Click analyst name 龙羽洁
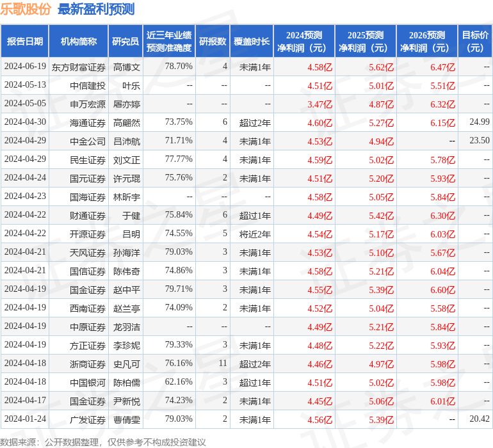This screenshot has width=493, height=448. click(x=126, y=327)
